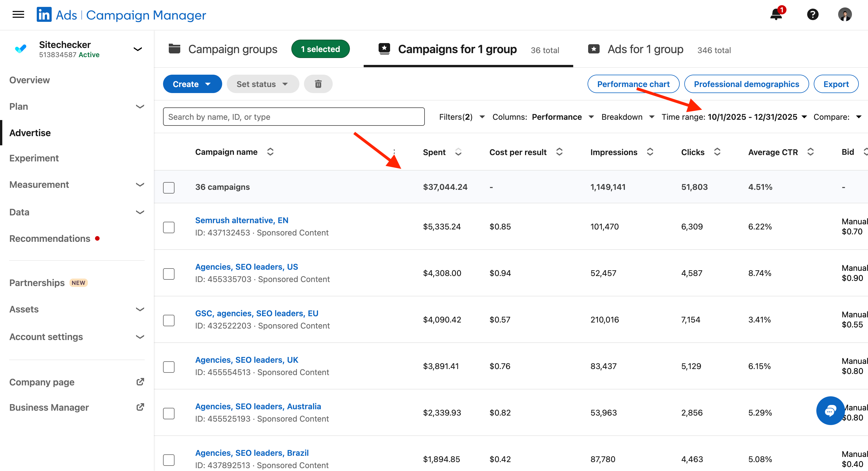Click the Performance chart button
This screenshot has height=471, width=868.
tap(633, 84)
